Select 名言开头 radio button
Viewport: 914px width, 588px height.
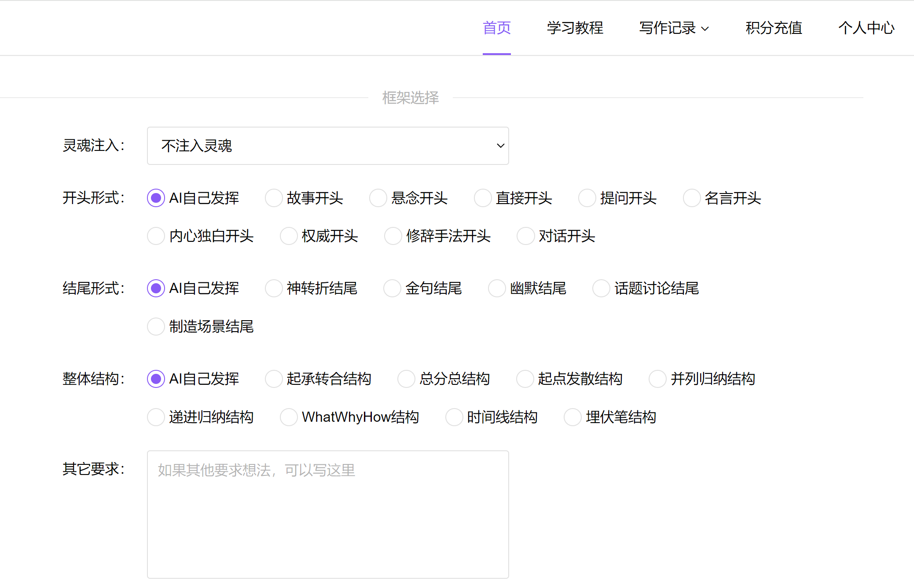(x=691, y=198)
